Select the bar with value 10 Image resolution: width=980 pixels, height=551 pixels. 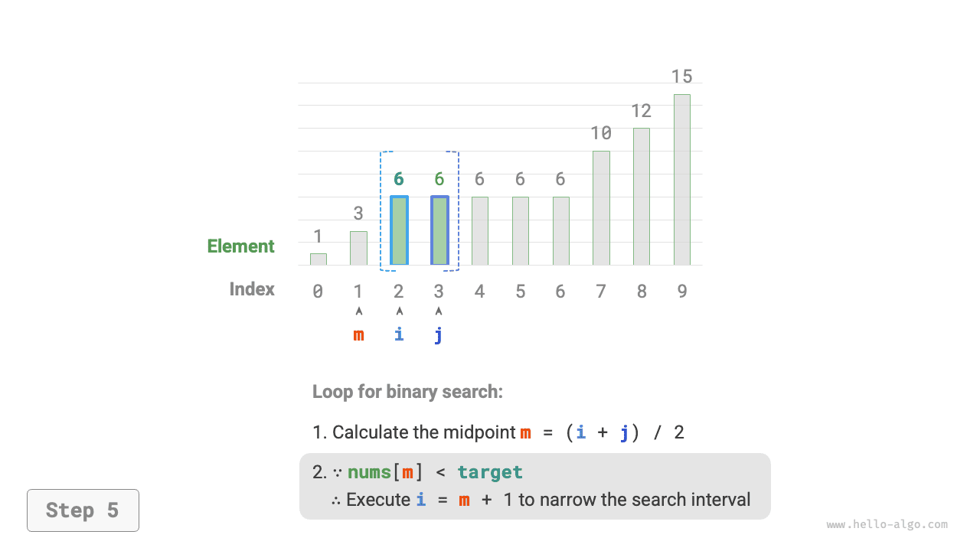click(x=601, y=208)
